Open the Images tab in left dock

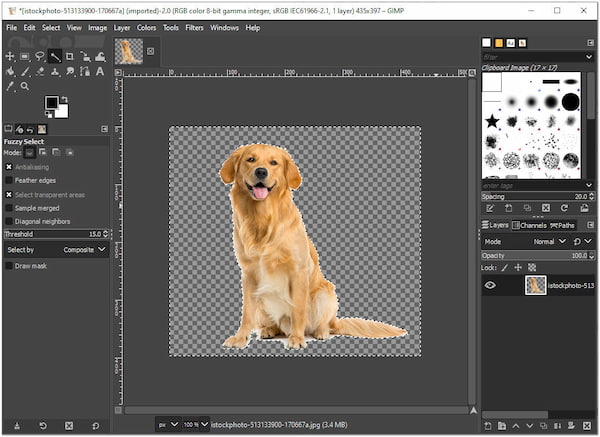[x=42, y=129]
